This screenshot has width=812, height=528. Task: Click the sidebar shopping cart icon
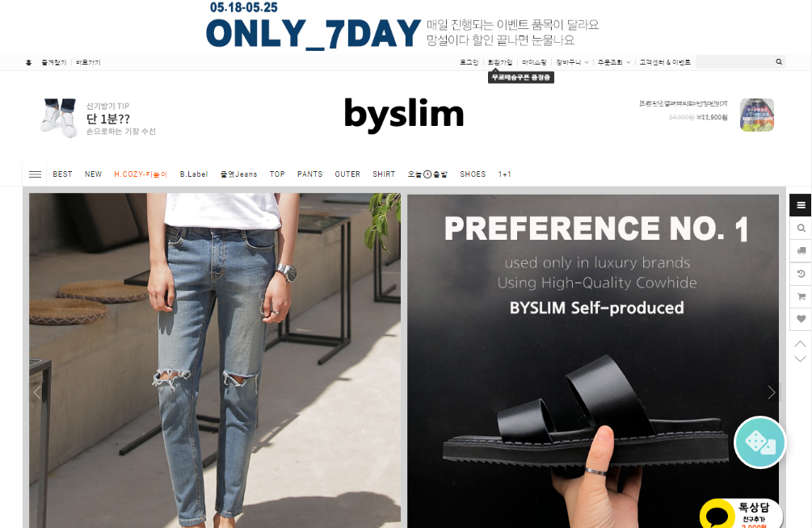tap(800, 296)
